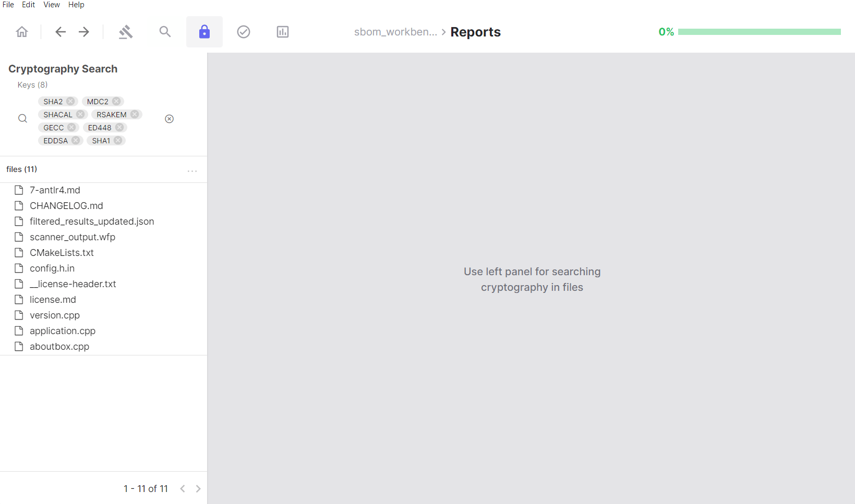Viewport: 855px width, 504px height.
Task: Select the lock cryptography search tool
Action: click(204, 32)
